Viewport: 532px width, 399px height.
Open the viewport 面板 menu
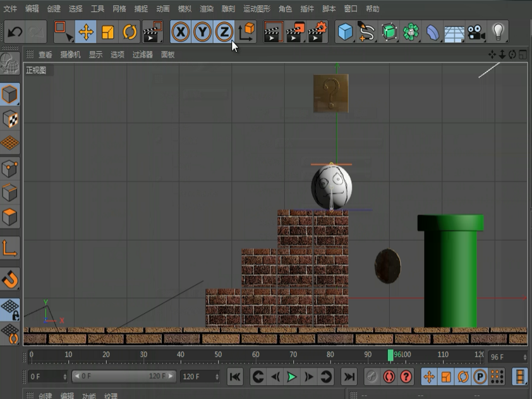coord(167,54)
